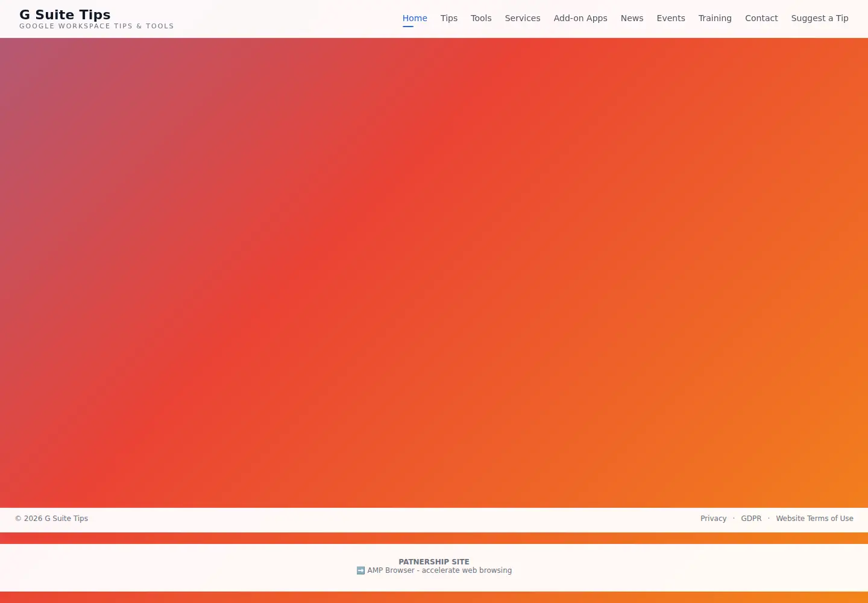Go to the Events page

tap(671, 18)
